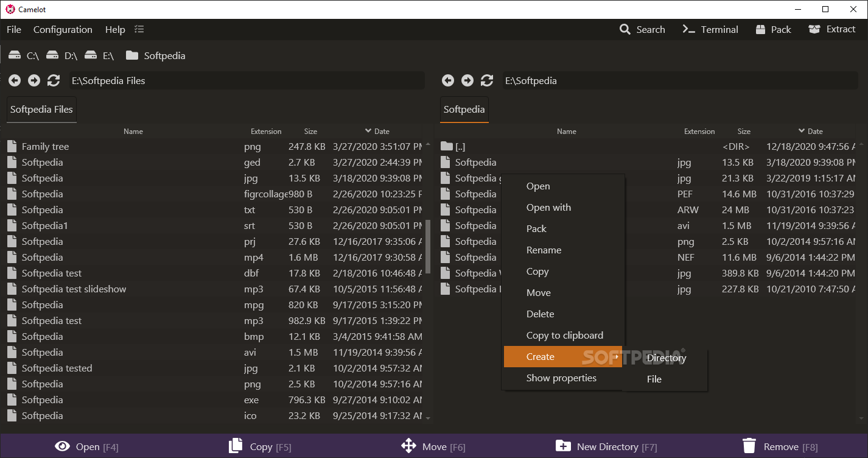
Task: Click Remove [F8] trash button
Action: point(780,446)
